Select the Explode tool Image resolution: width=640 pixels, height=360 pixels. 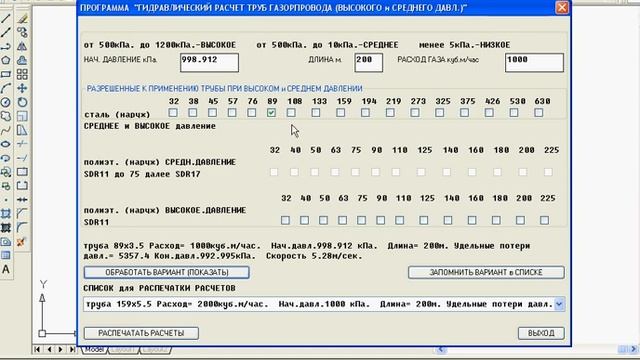coord(22,241)
